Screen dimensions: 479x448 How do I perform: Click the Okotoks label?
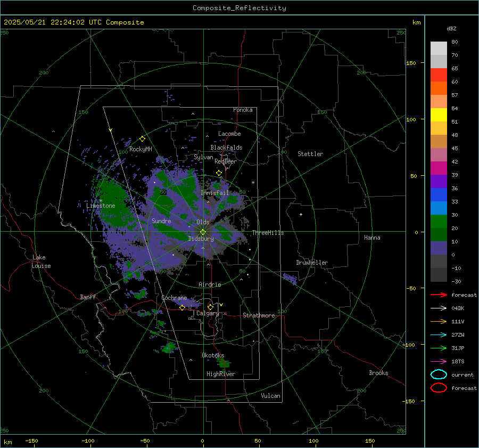(x=213, y=355)
